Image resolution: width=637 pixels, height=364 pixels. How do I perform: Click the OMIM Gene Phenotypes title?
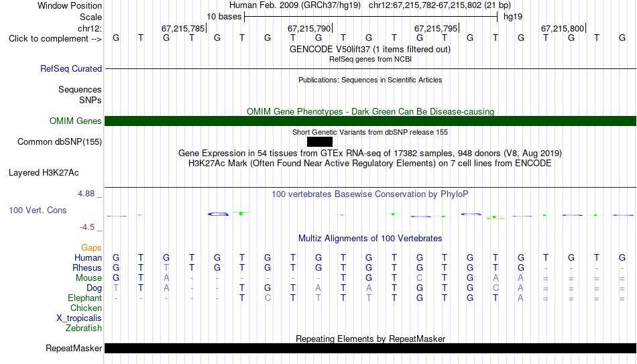pos(371,112)
